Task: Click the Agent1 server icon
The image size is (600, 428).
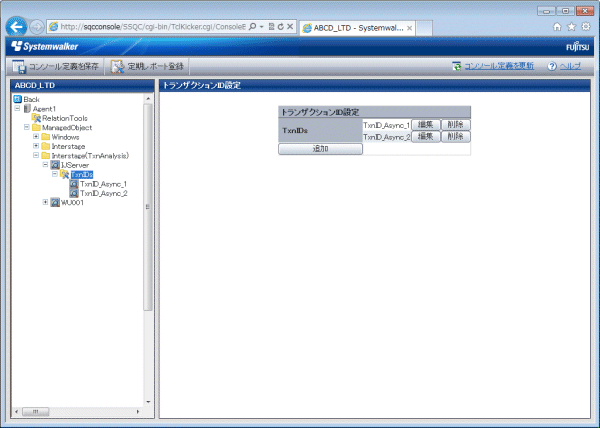Action: click(27, 109)
